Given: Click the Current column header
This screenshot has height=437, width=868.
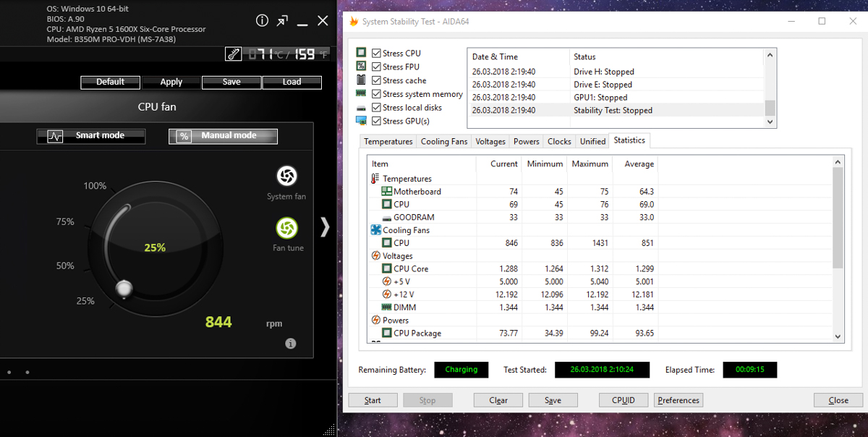Looking at the screenshot, I should (x=498, y=164).
